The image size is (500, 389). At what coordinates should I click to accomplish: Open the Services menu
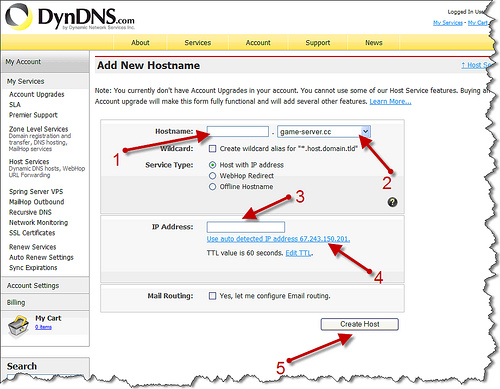198,43
